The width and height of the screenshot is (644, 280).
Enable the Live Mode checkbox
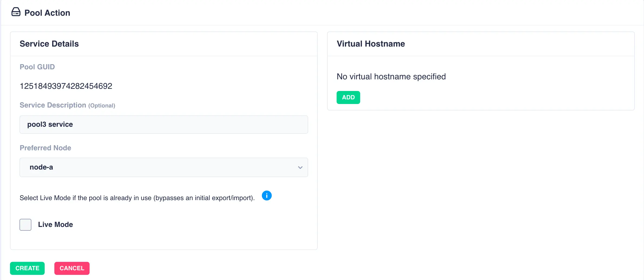pos(25,225)
